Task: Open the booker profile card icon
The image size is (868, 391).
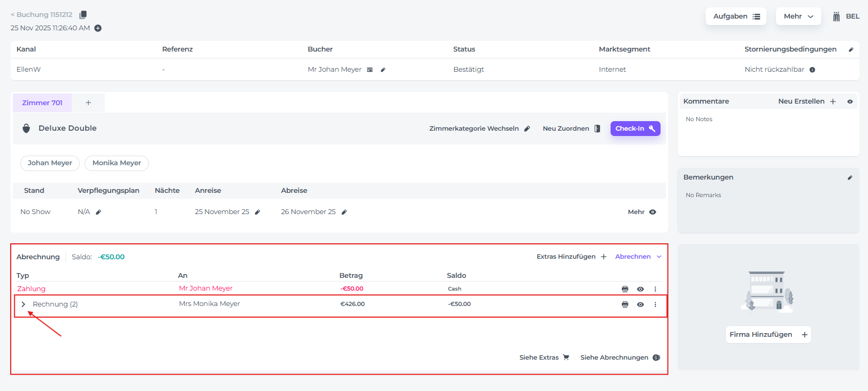Action: 370,70
